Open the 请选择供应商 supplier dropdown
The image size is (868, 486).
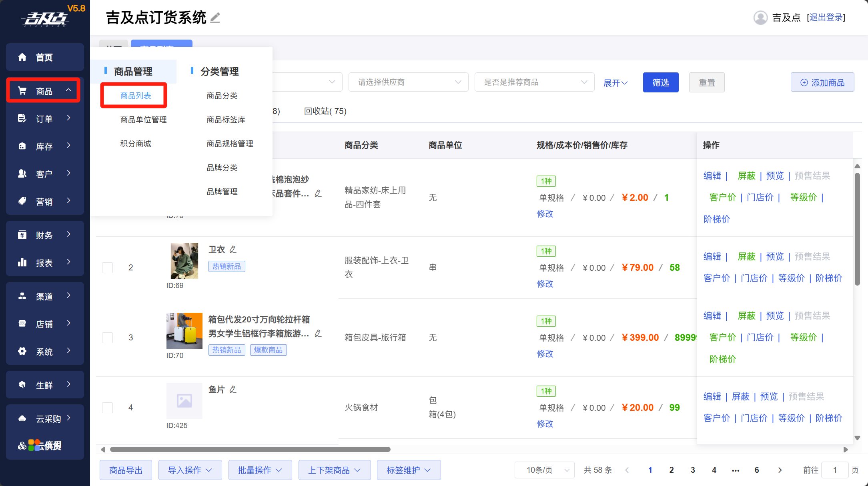(x=408, y=82)
